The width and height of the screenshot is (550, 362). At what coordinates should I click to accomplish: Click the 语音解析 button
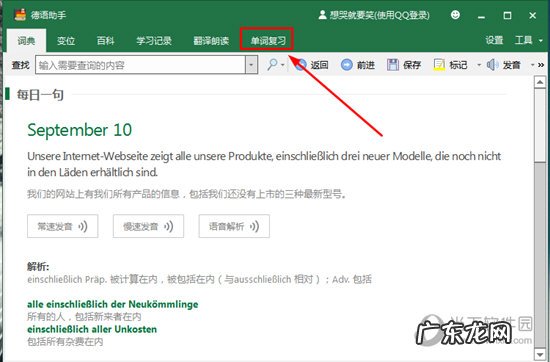[x=234, y=226]
